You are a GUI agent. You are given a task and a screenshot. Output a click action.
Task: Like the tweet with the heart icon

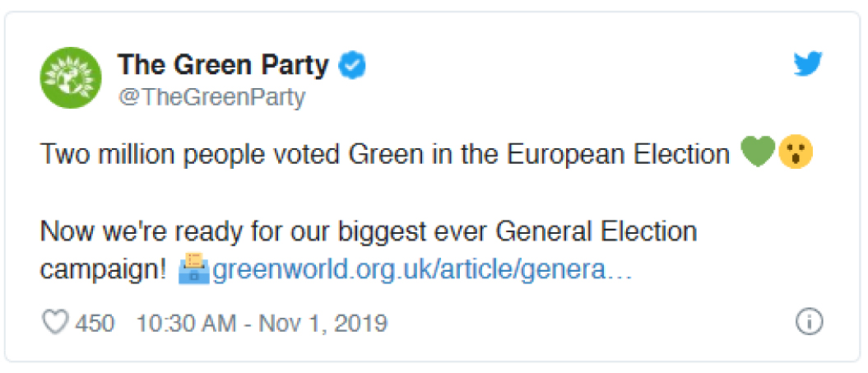(x=55, y=322)
